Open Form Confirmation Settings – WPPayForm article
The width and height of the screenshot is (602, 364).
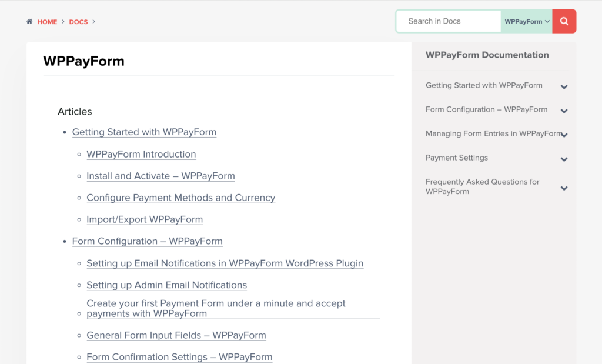point(179,357)
